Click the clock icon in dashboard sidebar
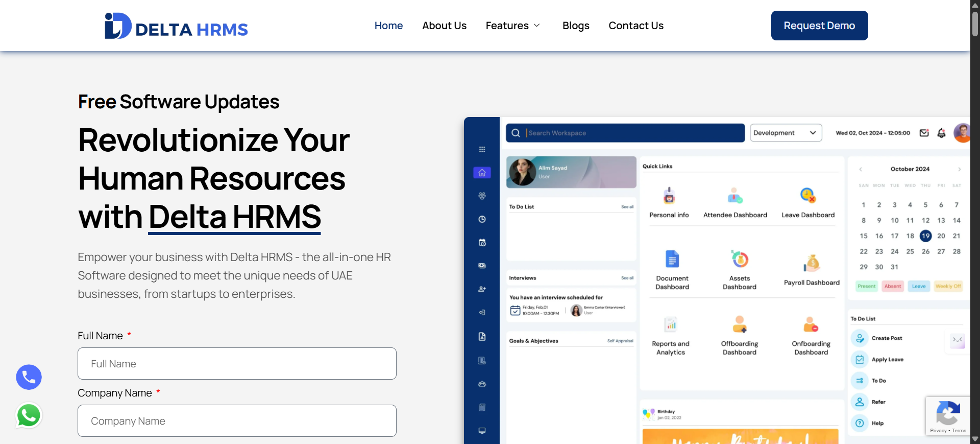The width and height of the screenshot is (980, 444). click(482, 219)
